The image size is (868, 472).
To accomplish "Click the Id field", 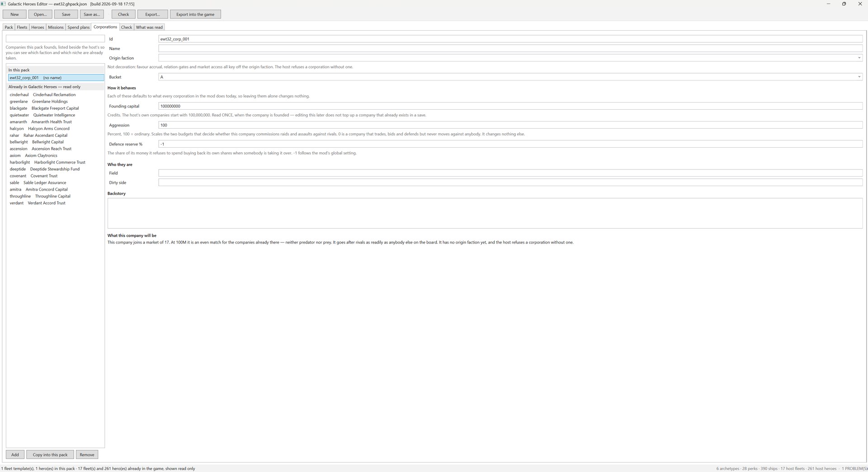I will [x=510, y=39].
